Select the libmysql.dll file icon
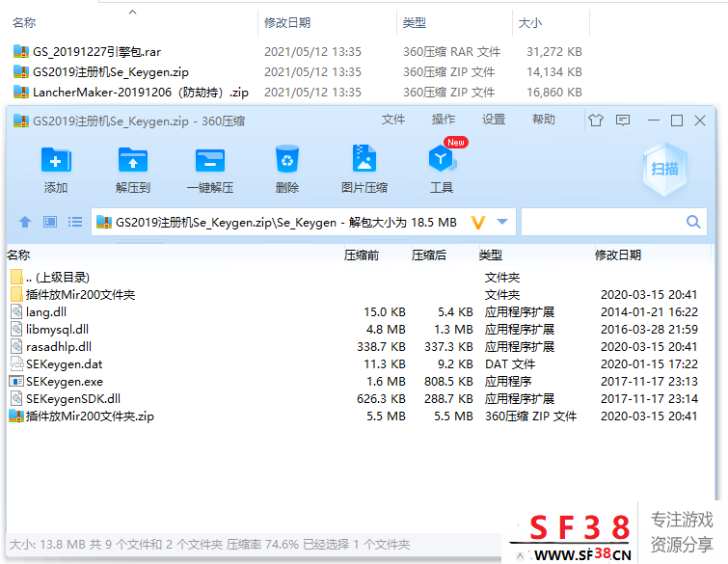Screen dimensions: 728x564 [x=16, y=329]
